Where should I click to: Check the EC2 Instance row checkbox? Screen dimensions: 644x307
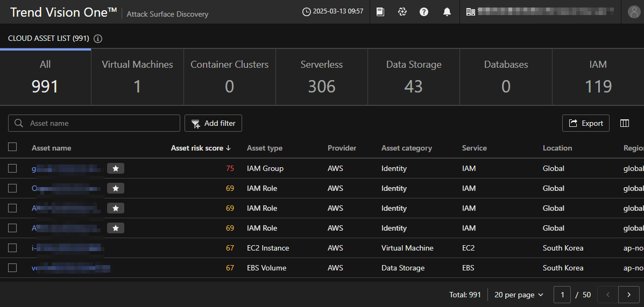[12, 248]
